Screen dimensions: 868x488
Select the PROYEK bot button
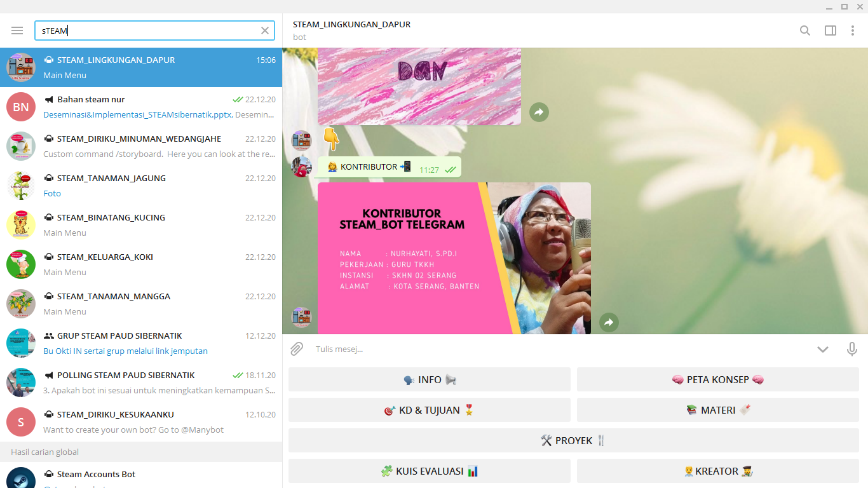pyautogui.click(x=574, y=440)
